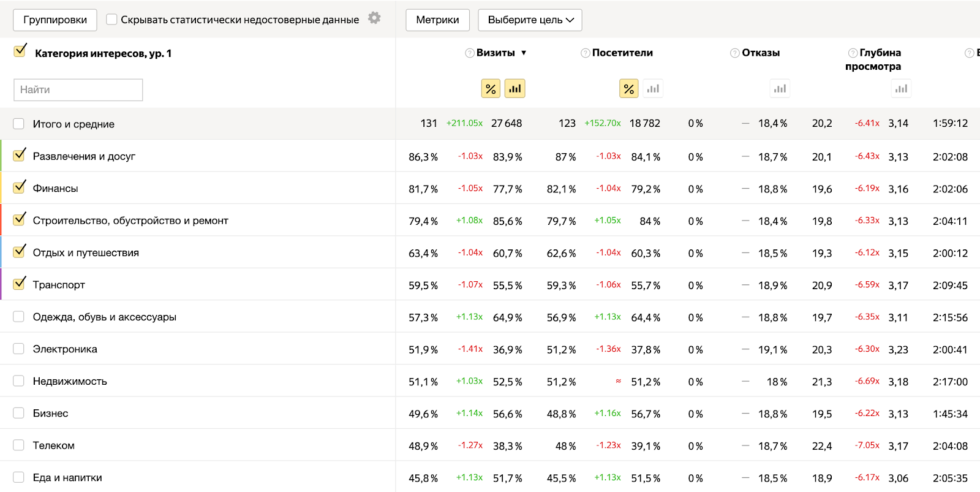This screenshot has height=492, width=980.
Task: Select the Транспорт row label
Action: pos(59,285)
